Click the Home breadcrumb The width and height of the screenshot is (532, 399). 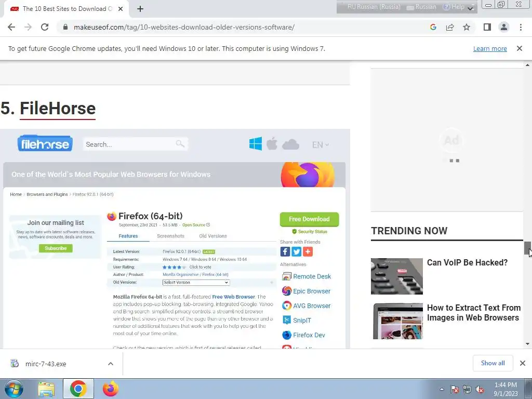coord(16,194)
